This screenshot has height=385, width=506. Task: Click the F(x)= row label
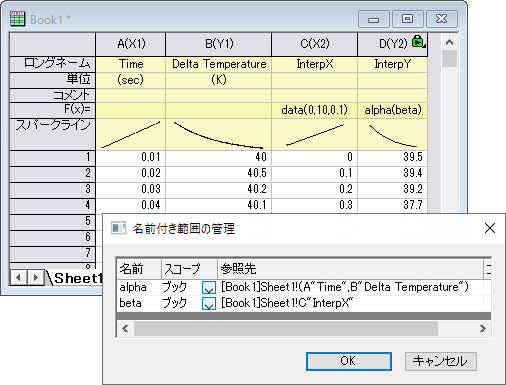pyautogui.click(x=53, y=110)
